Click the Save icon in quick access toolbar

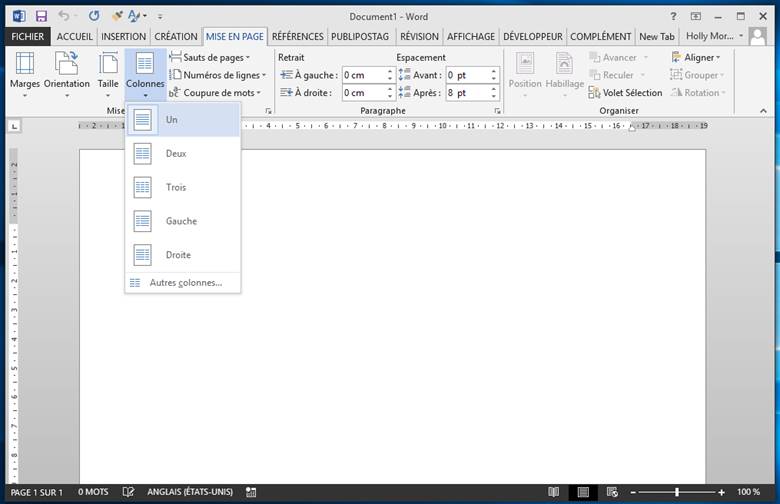tap(41, 17)
